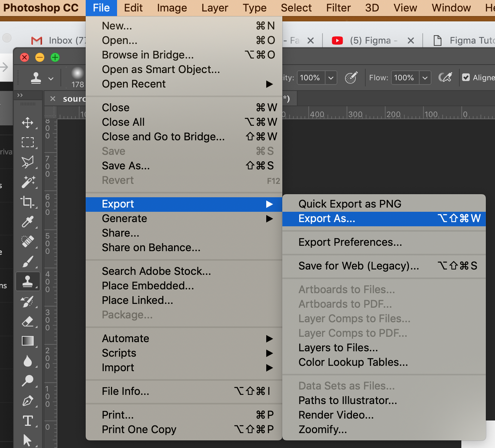
Task: Select the History Brush tool
Action: pos(28,302)
